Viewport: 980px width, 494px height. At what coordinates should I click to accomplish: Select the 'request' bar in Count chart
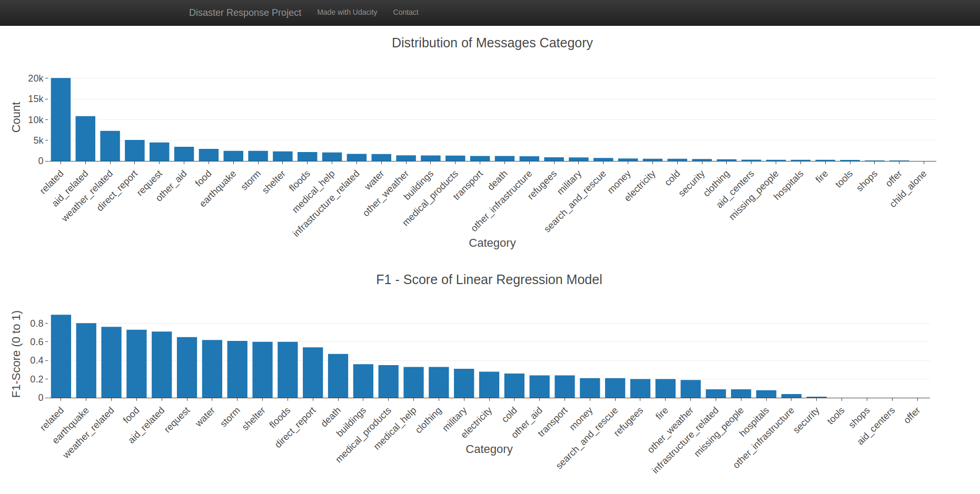160,152
